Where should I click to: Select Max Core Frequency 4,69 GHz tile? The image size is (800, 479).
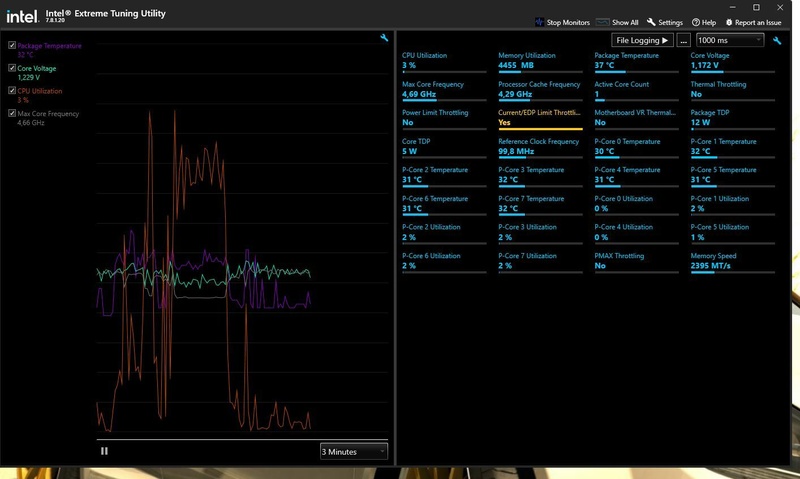point(444,90)
